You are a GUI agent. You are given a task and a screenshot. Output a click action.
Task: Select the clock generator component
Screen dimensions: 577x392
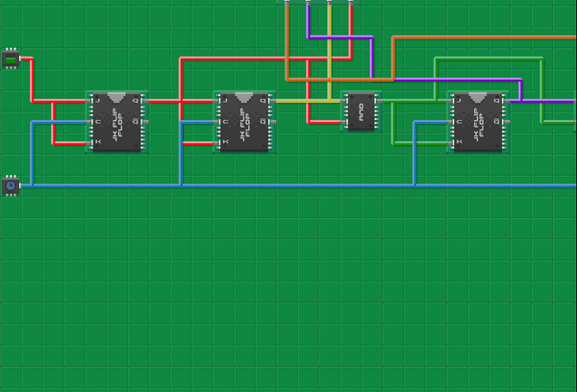click(x=11, y=185)
